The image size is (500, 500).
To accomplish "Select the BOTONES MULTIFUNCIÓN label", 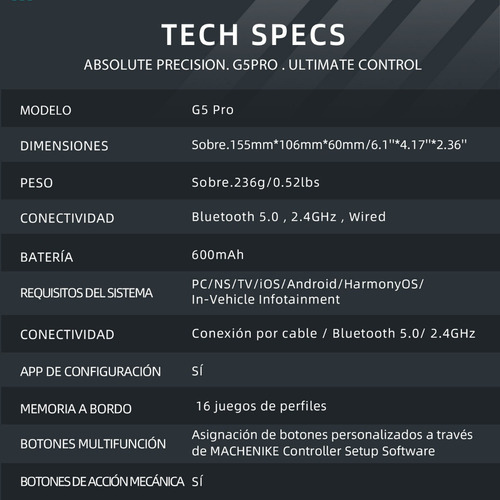I will [93, 443].
